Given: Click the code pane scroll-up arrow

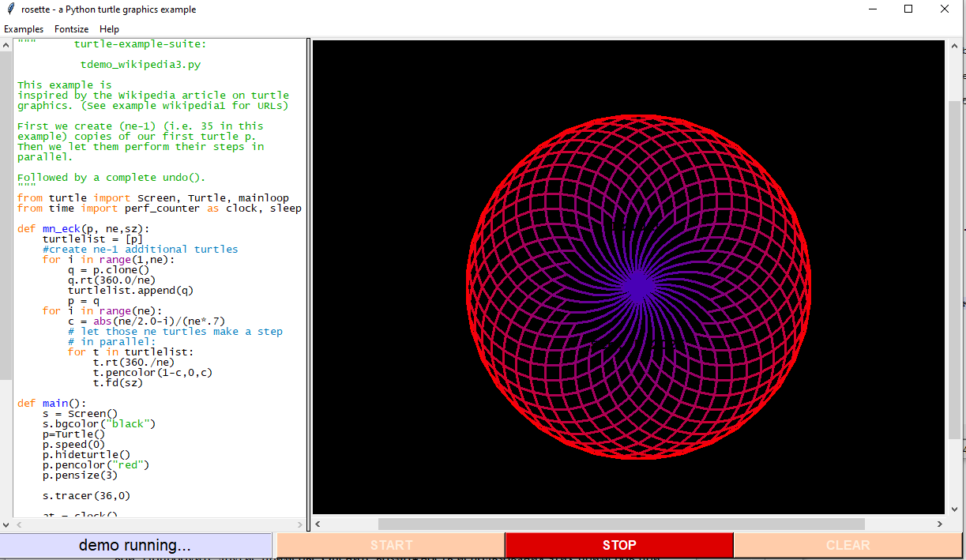Looking at the screenshot, I should (6, 45).
